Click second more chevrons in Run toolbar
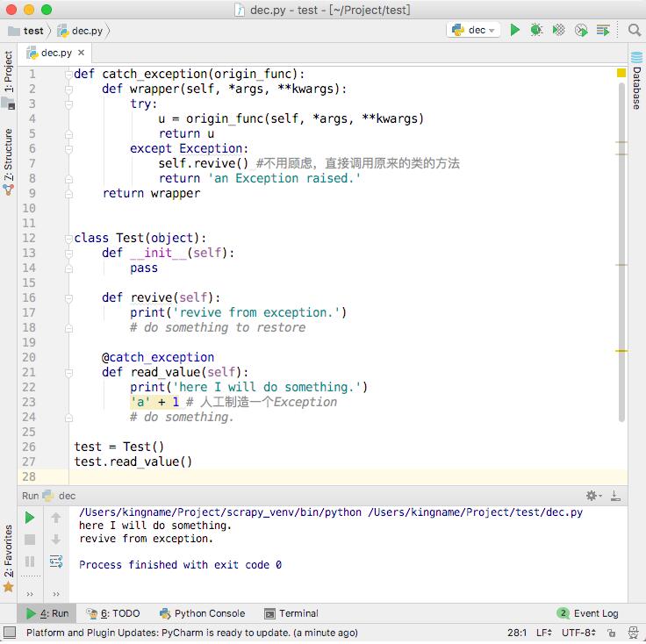This screenshot has height=644, width=646. tap(56, 594)
